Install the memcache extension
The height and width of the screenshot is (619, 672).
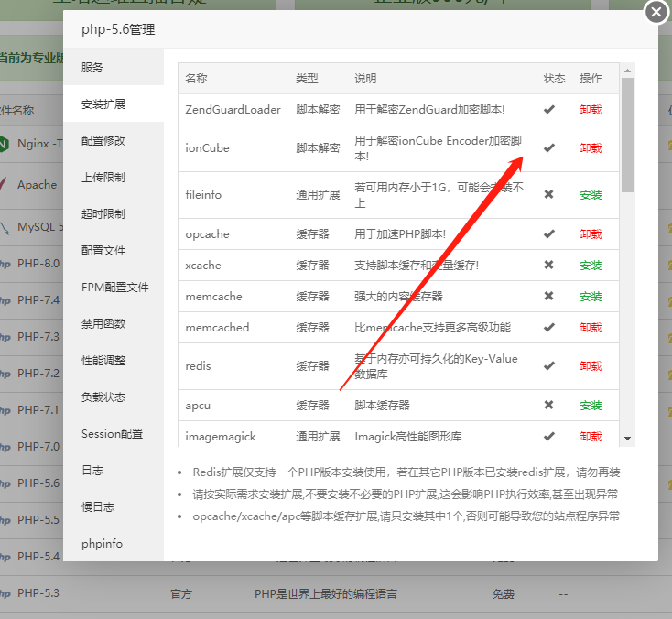point(591,297)
